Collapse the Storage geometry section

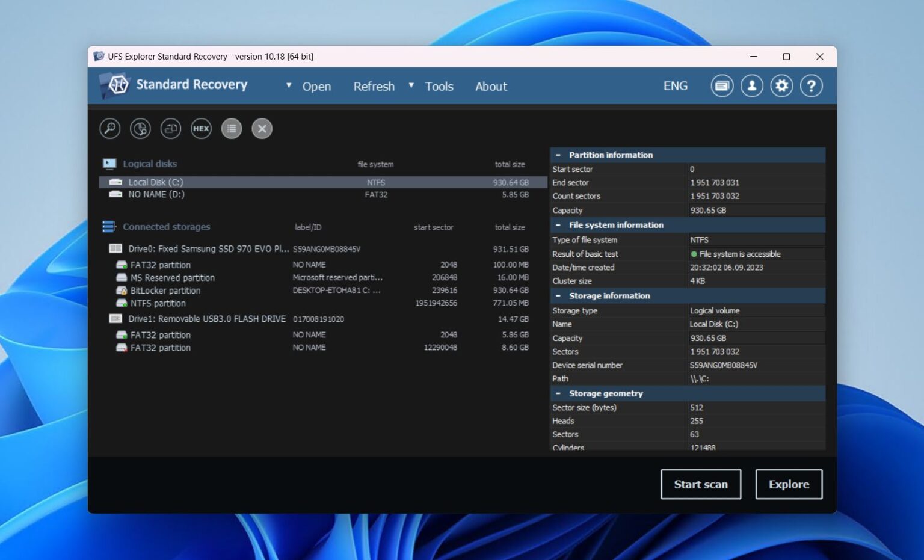(x=558, y=393)
